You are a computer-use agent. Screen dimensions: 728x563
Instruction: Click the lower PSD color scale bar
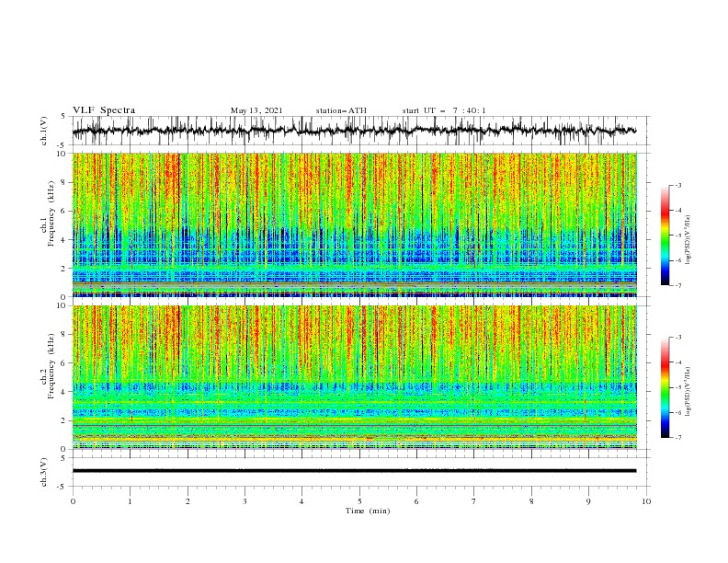[x=665, y=387]
